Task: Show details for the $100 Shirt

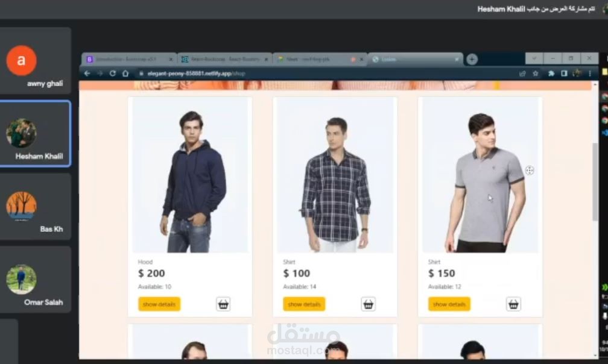Action: [304, 304]
